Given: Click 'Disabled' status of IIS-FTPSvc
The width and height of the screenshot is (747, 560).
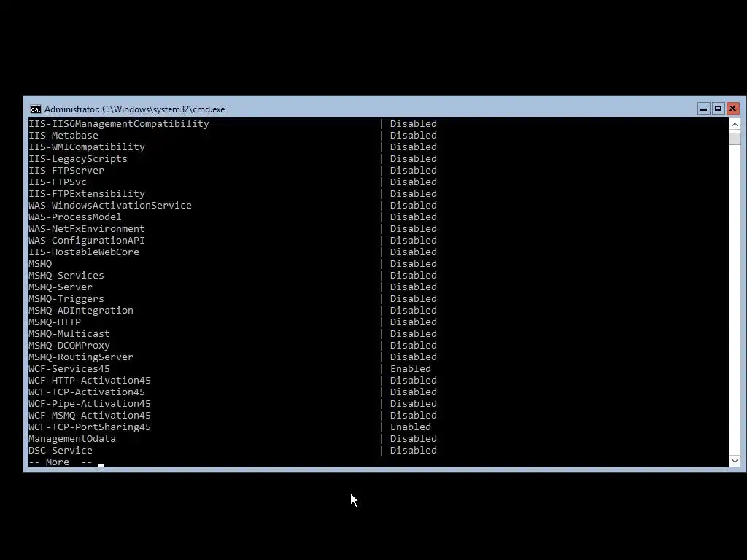Looking at the screenshot, I should click(414, 182).
